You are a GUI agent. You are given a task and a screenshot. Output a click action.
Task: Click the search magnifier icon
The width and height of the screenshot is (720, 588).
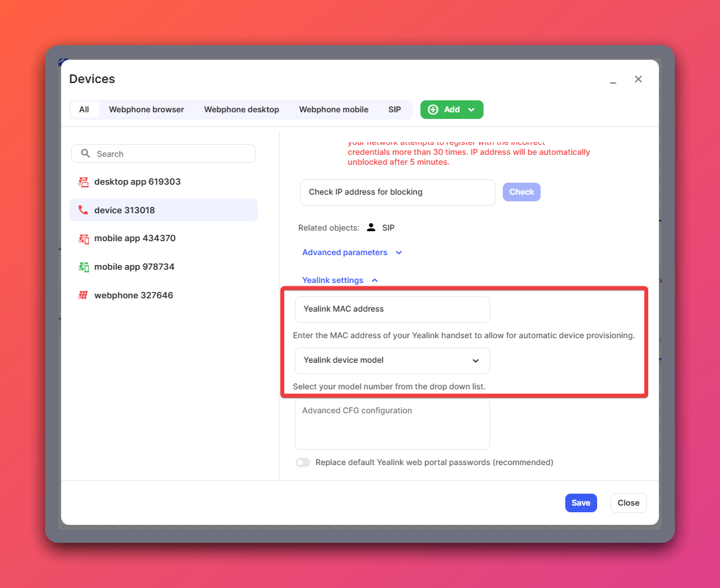(86, 153)
